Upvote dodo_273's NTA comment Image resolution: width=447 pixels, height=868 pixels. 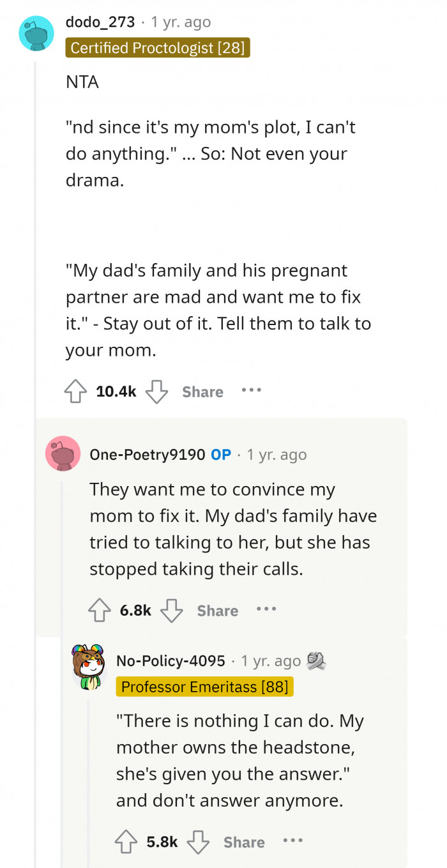tap(77, 392)
